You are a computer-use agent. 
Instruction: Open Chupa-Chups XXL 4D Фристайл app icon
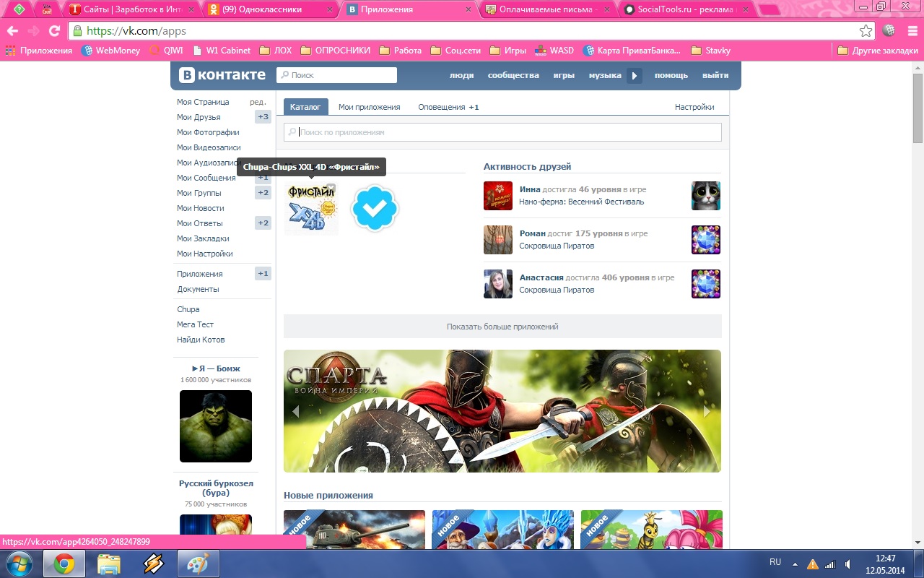pos(311,209)
